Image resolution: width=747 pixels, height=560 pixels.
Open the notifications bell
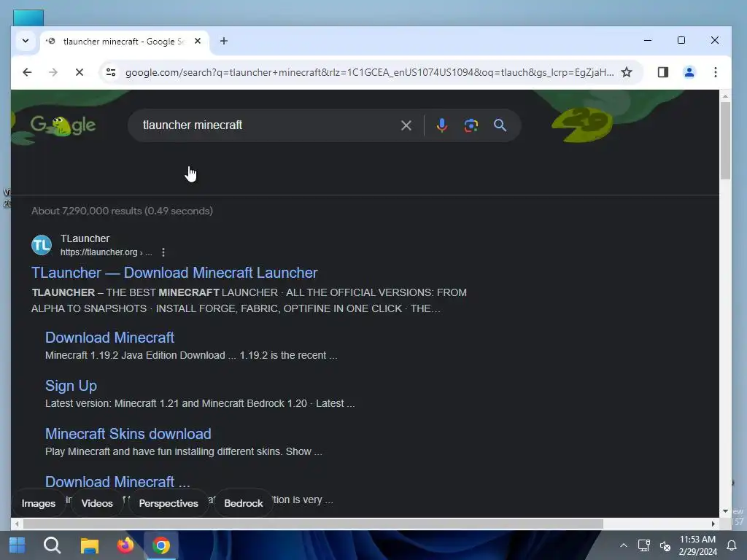coord(731,545)
